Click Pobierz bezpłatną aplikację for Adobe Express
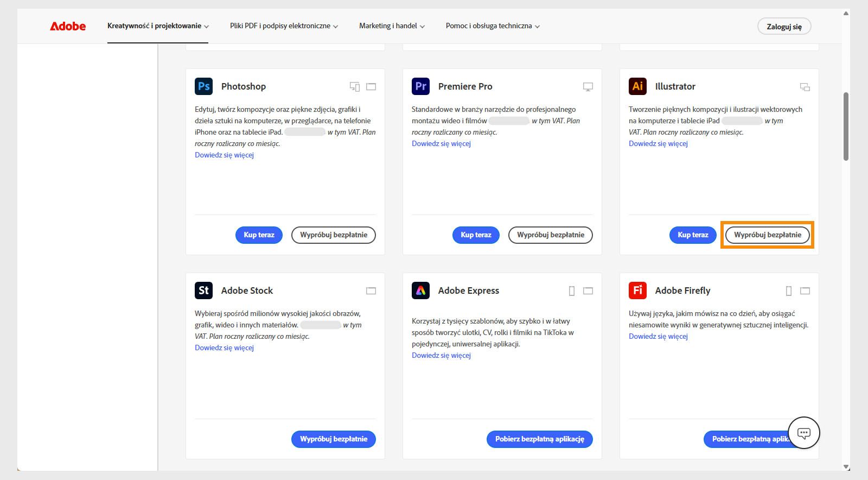Viewport: 868px width, 480px height. tap(539, 439)
